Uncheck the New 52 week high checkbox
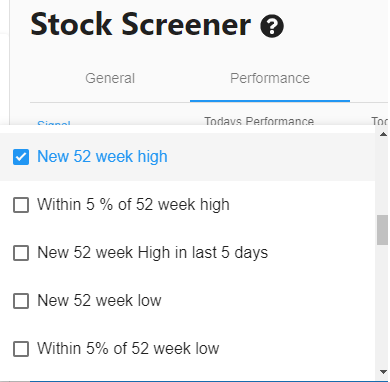The width and height of the screenshot is (390, 382). (x=21, y=157)
